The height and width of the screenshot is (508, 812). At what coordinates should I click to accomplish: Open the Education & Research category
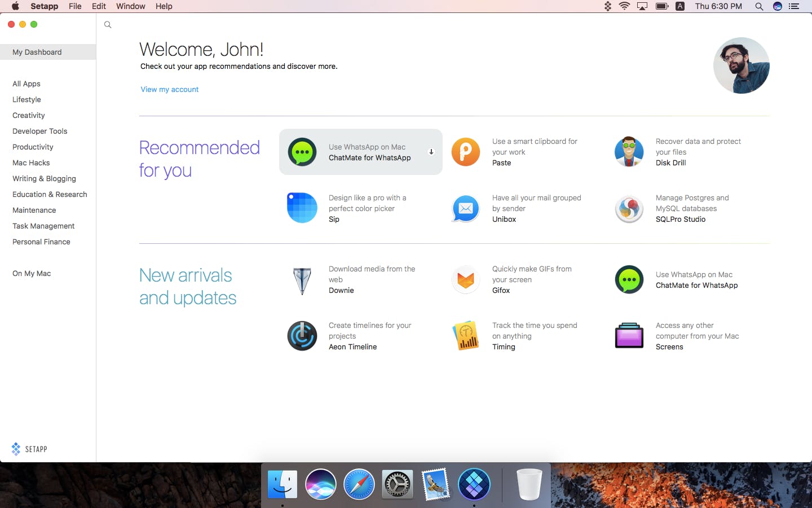(50, 194)
